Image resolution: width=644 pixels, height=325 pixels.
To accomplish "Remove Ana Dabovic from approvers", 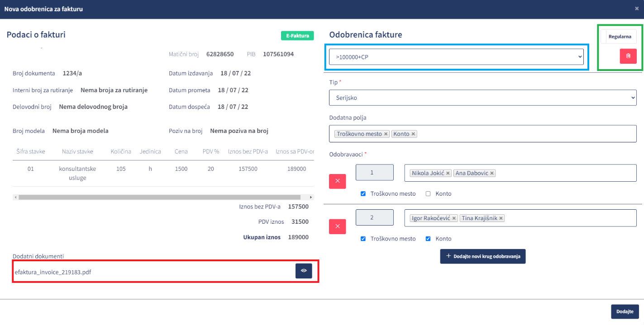I will click(x=492, y=173).
